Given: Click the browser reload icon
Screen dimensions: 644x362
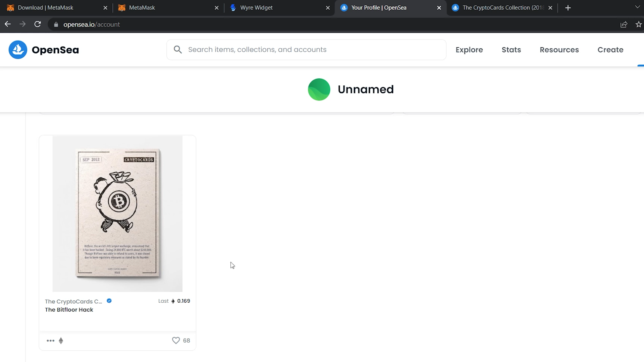Looking at the screenshot, I should coord(38,24).
